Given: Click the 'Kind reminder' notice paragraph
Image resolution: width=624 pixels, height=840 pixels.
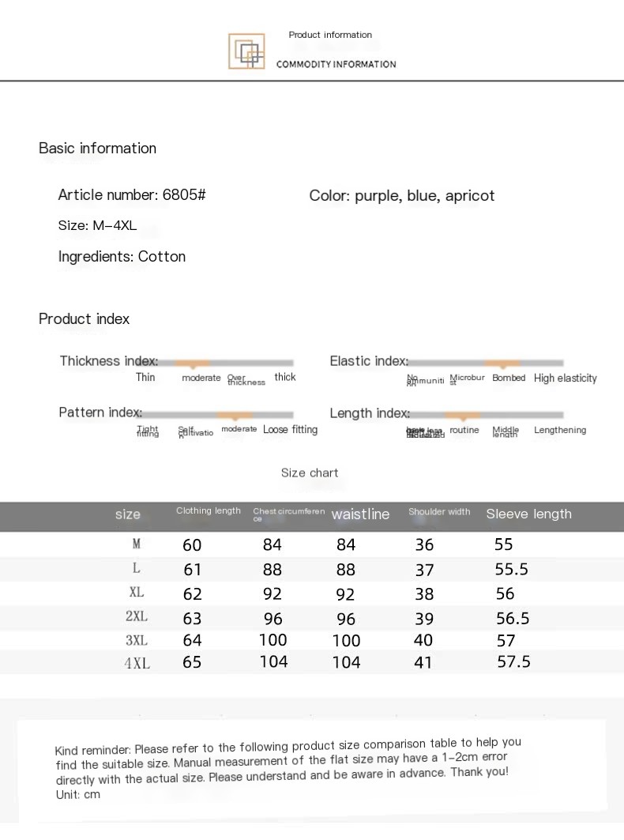Looking at the screenshot, I should pos(289,769).
